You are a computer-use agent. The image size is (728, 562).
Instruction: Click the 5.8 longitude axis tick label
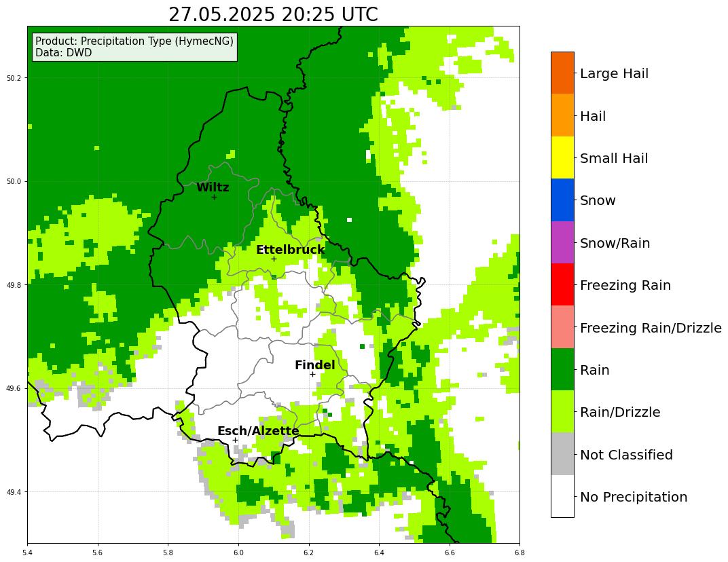(168, 552)
